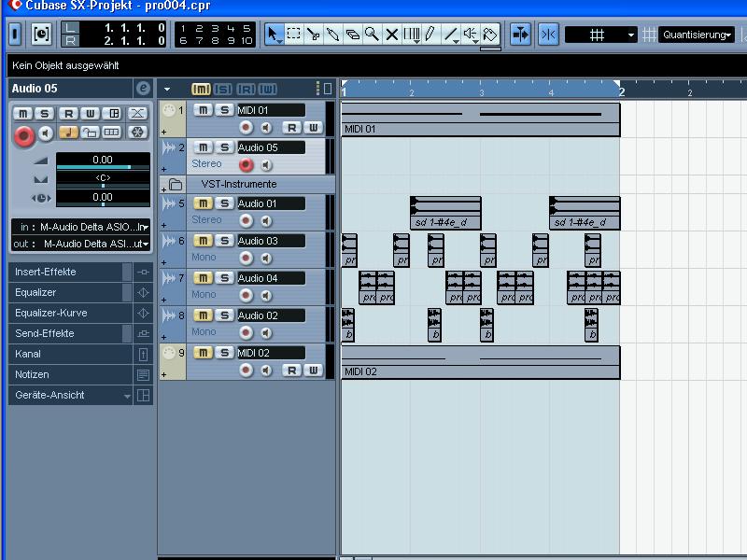
Task: Select first sd 1-#4e_d audio clip
Action: pos(445,213)
